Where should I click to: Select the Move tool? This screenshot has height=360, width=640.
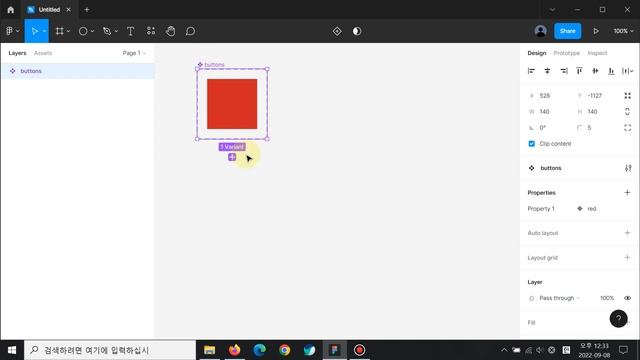(34, 31)
